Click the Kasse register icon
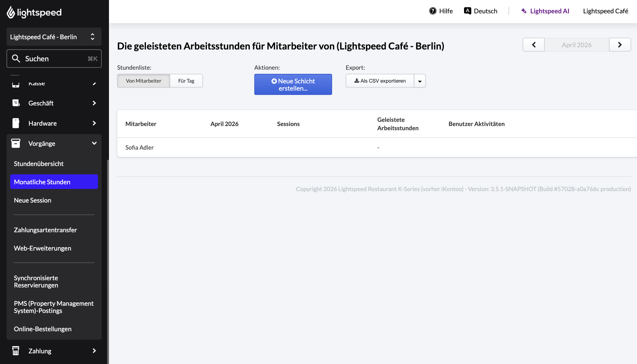 tap(16, 84)
